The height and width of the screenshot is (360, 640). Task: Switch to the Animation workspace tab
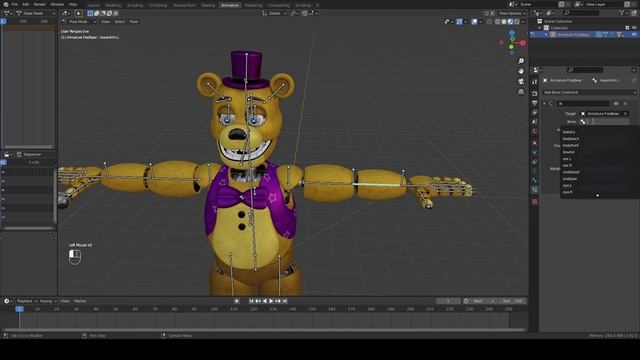pos(229,5)
